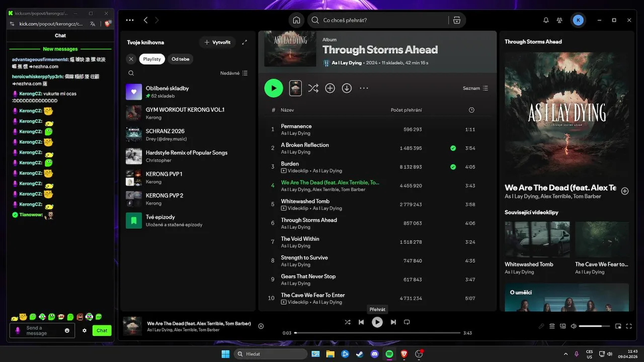The image size is (644, 362).
Task: Select track Permanence
Action: [x=378, y=129]
